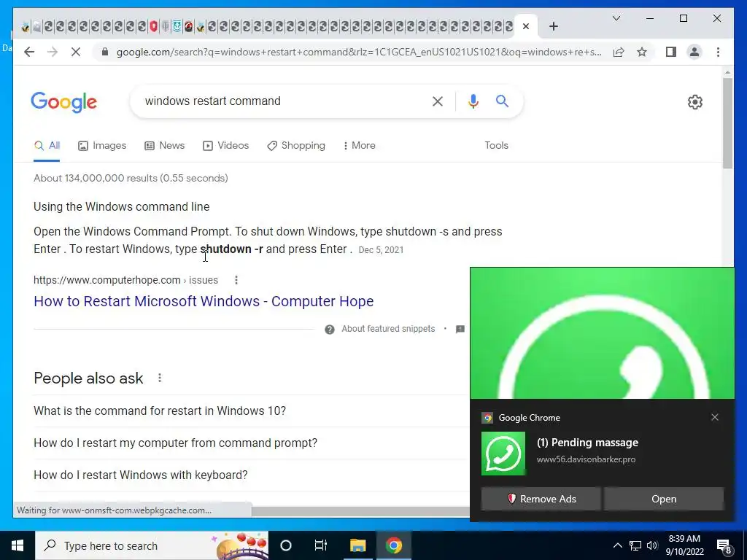
Task: Go back to the previous page
Action: 29,52
